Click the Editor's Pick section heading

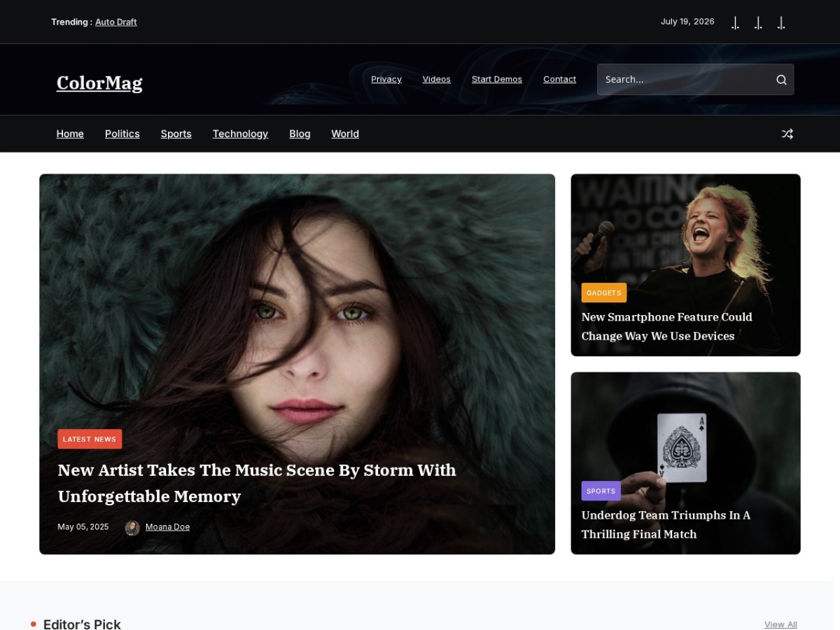click(x=82, y=624)
